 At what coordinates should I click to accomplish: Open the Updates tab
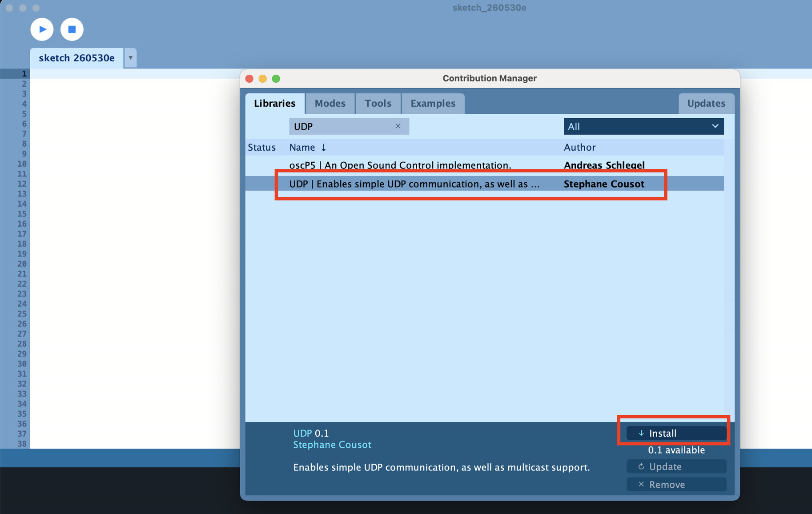point(706,103)
